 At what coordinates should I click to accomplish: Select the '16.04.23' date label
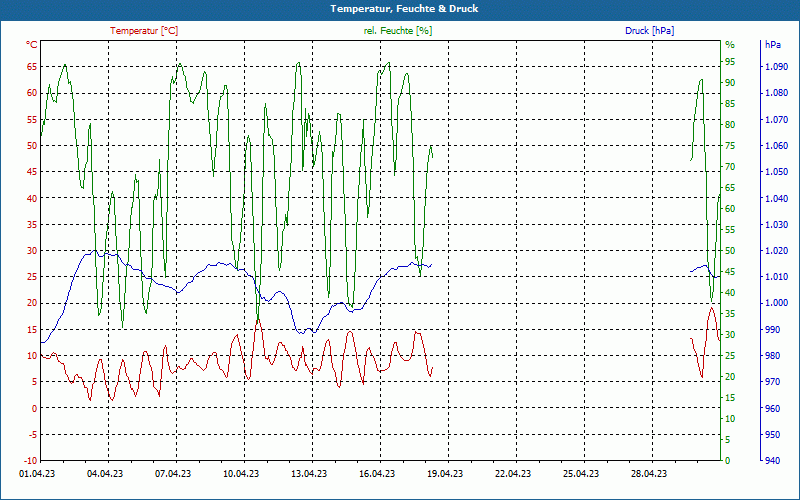click(x=377, y=473)
